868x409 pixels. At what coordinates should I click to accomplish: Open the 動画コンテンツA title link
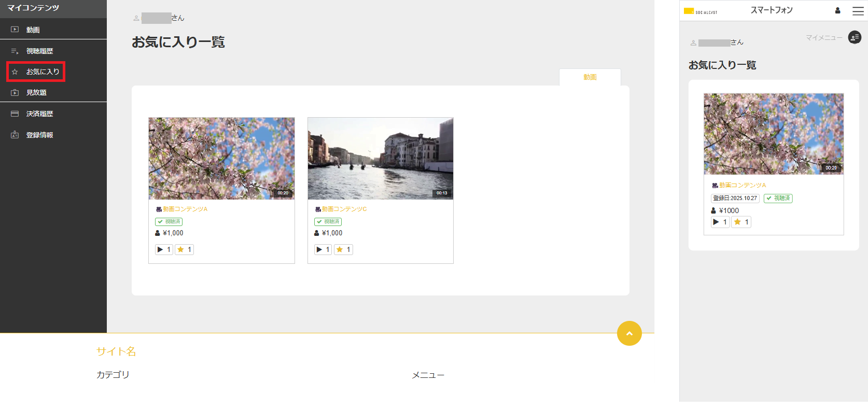click(x=185, y=209)
